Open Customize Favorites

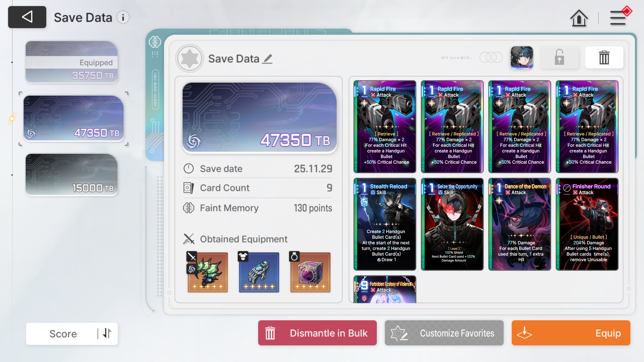coord(444,333)
